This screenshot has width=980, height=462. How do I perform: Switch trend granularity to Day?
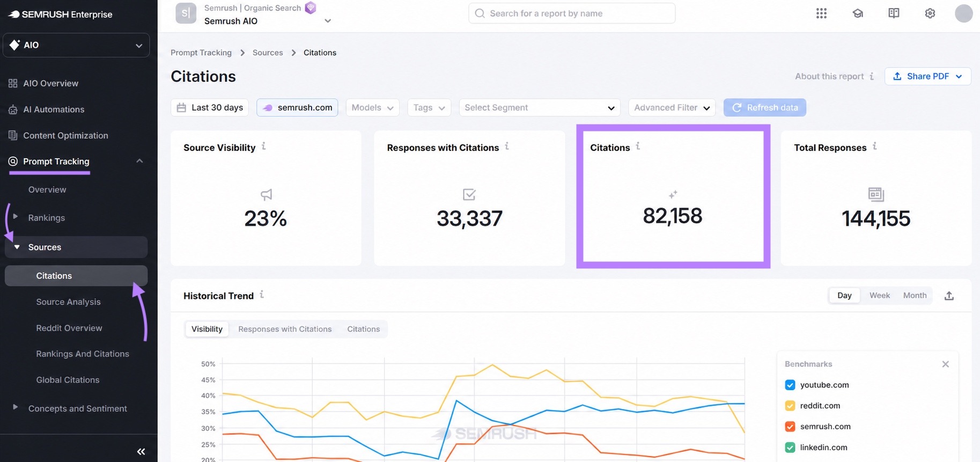tap(844, 296)
